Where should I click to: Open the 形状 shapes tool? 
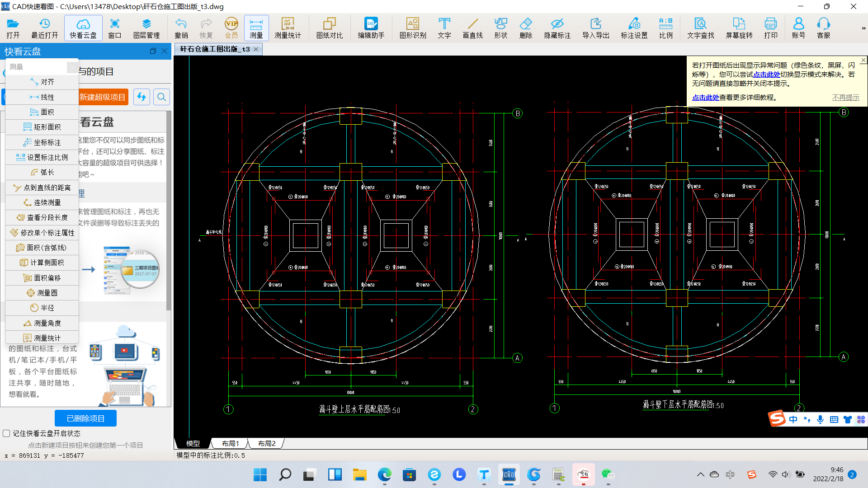click(501, 28)
